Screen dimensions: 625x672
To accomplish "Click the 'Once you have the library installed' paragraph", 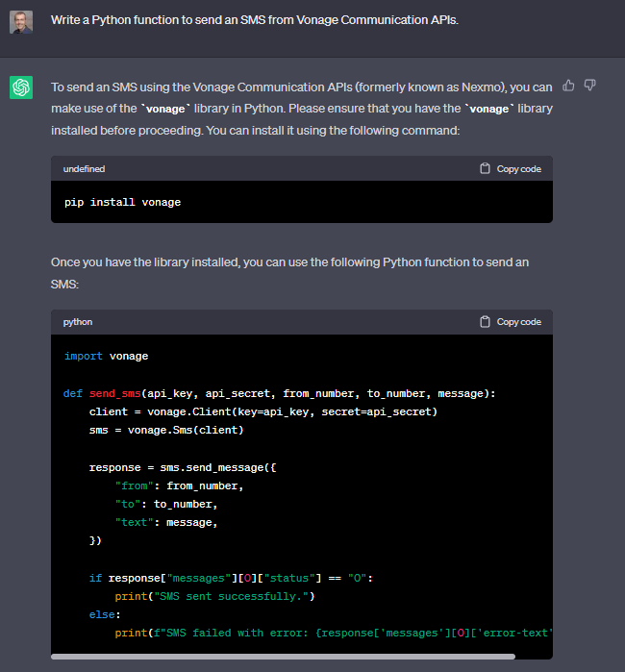I will 289,273.
